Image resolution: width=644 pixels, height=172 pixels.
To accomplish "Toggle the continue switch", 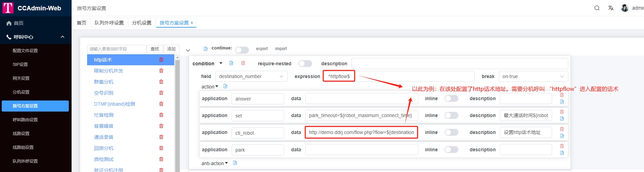I will pyautogui.click(x=242, y=50).
